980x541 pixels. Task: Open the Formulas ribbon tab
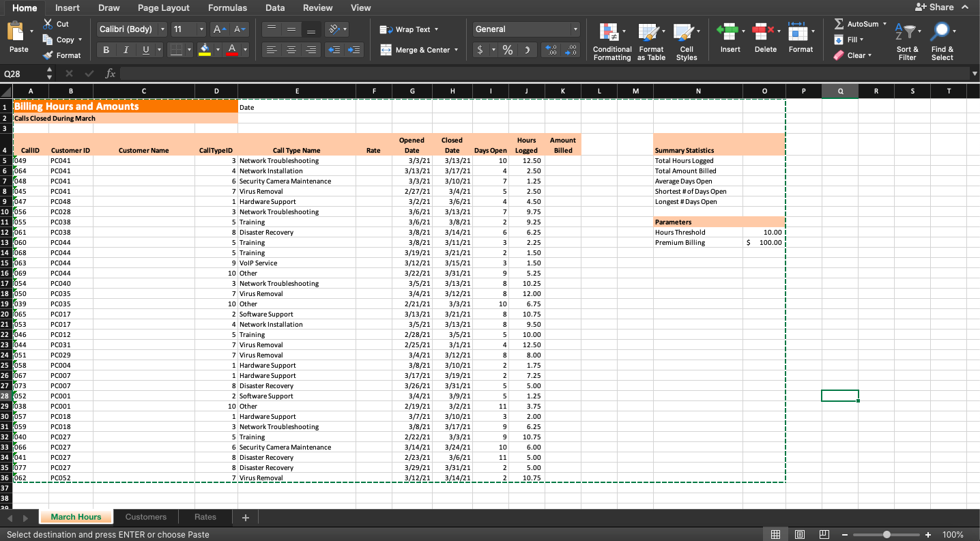tap(227, 8)
